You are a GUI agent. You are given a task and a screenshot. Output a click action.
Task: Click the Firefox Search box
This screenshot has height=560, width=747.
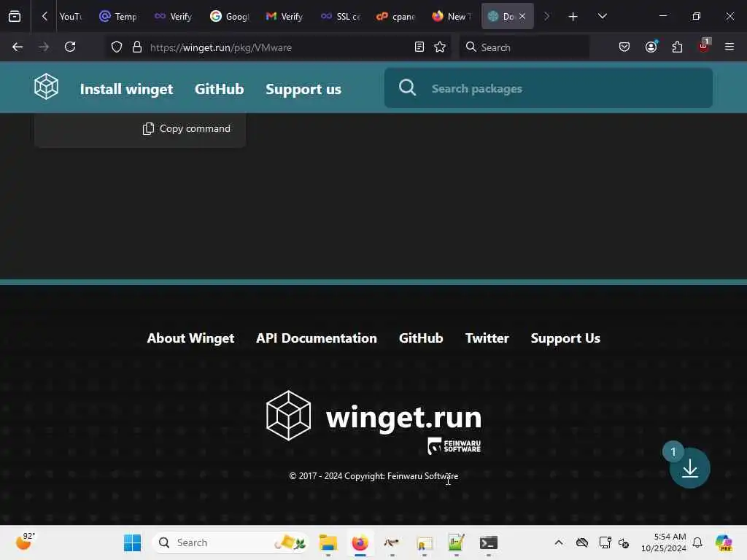[x=524, y=47]
